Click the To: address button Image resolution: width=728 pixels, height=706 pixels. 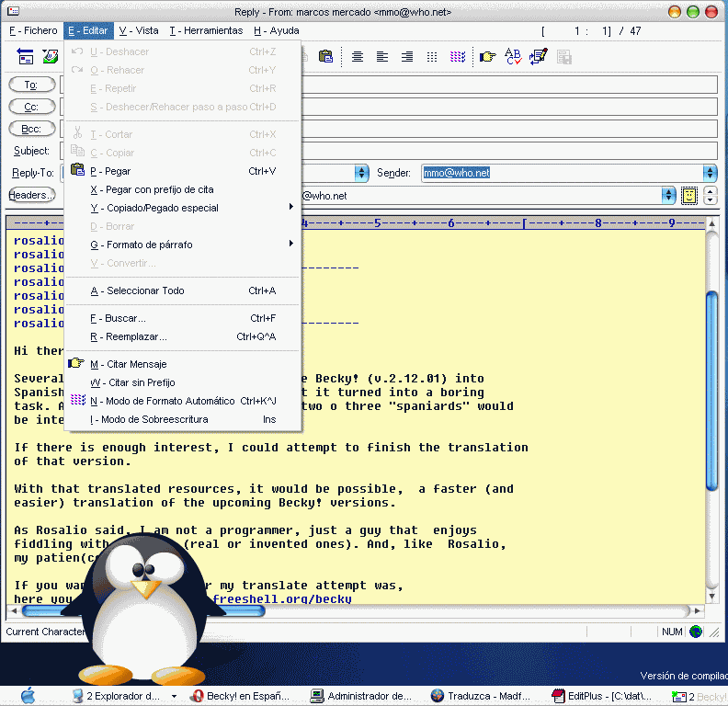[x=32, y=85]
